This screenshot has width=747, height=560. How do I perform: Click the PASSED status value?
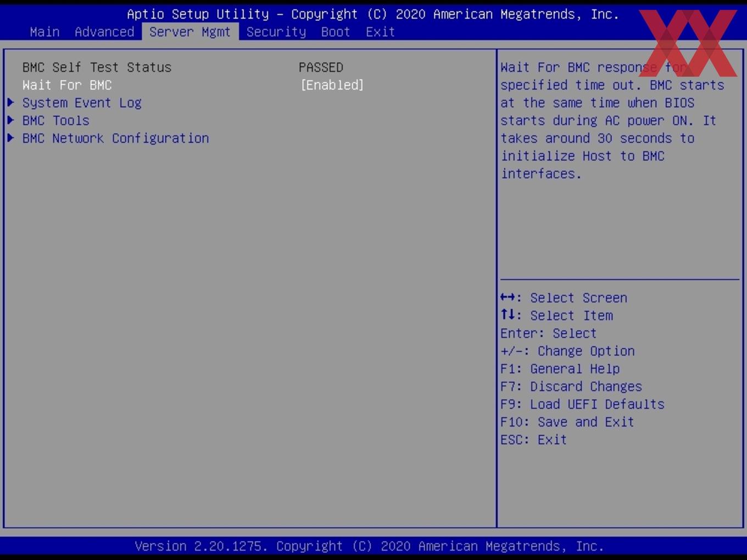[x=321, y=68]
